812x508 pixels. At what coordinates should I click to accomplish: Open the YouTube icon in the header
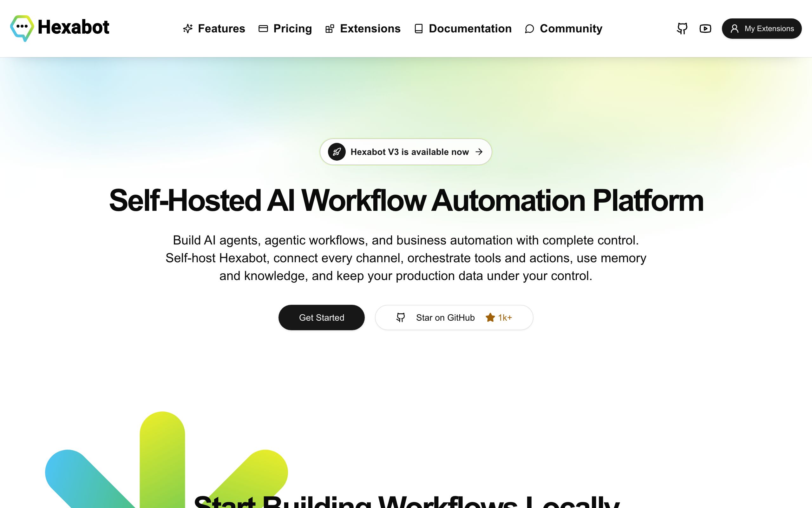pos(705,29)
